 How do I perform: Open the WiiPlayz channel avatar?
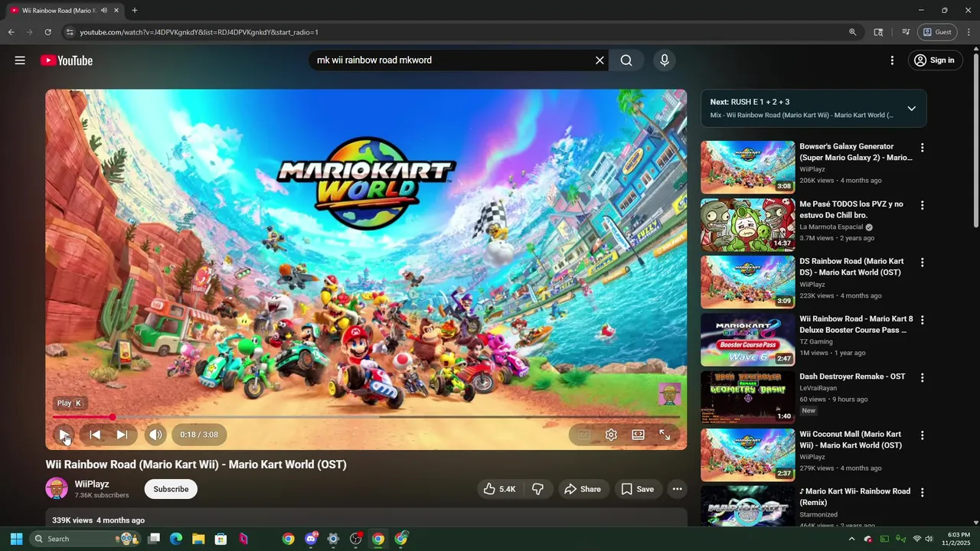pos(57,489)
